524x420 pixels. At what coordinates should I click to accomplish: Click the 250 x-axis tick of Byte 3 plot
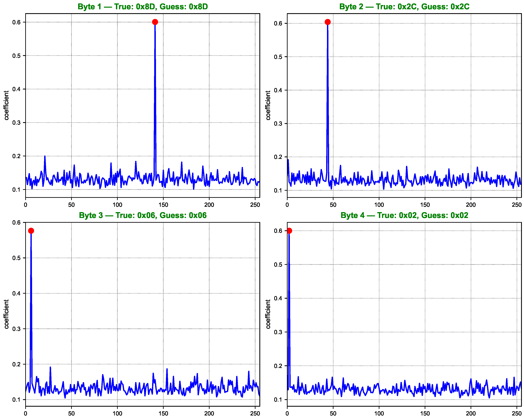255,414
